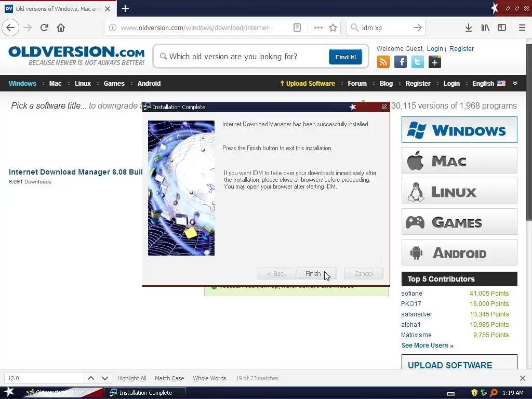Expand the navigation bar chevron
The height and width of the screenshot is (399, 532).
click(x=515, y=83)
